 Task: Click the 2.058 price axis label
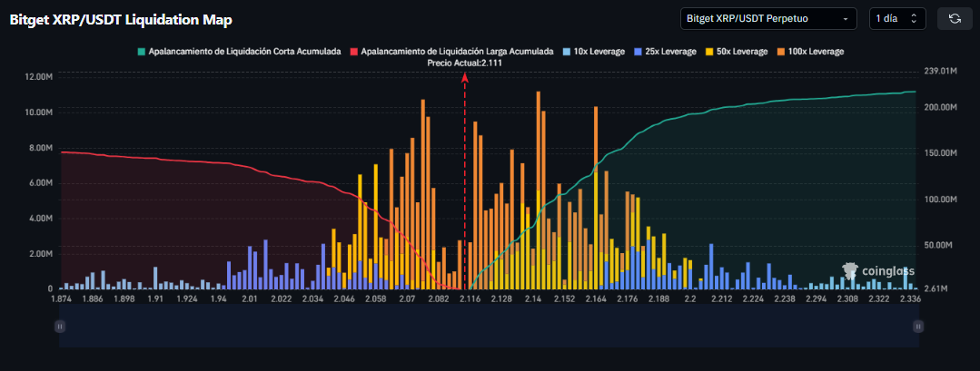(375, 299)
